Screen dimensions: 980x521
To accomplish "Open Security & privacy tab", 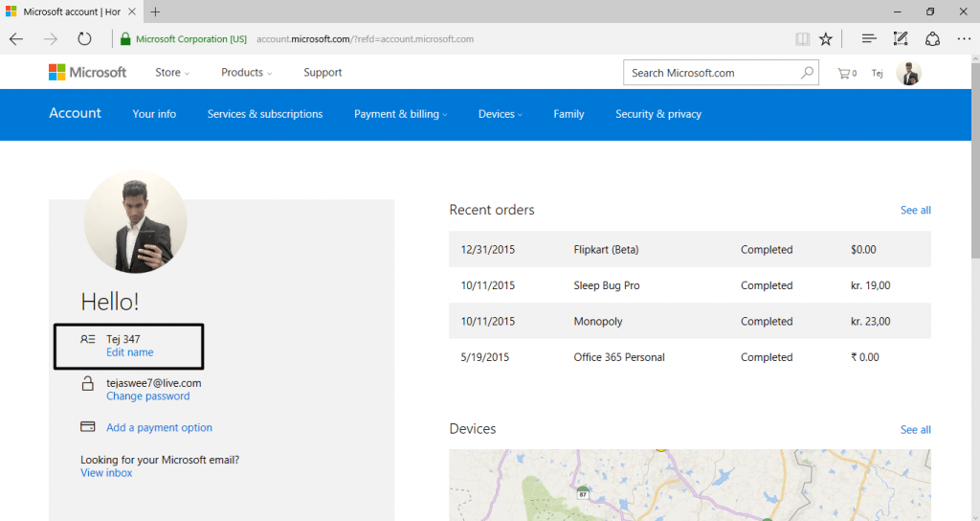I will coord(658,114).
